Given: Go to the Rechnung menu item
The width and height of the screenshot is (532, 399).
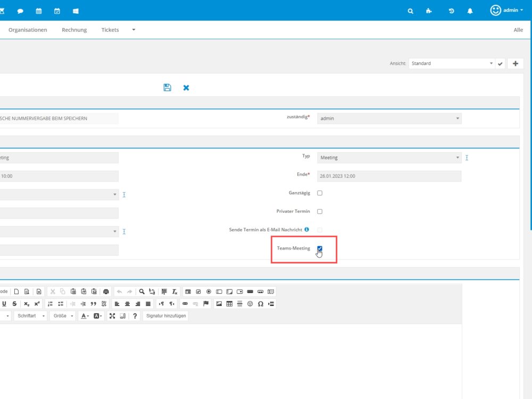Looking at the screenshot, I should click(x=74, y=30).
